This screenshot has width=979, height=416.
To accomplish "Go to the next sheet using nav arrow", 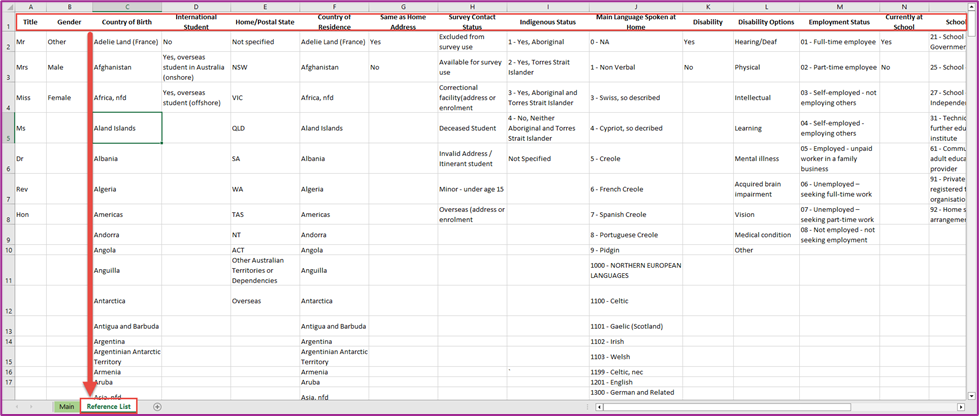I will [31, 407].
